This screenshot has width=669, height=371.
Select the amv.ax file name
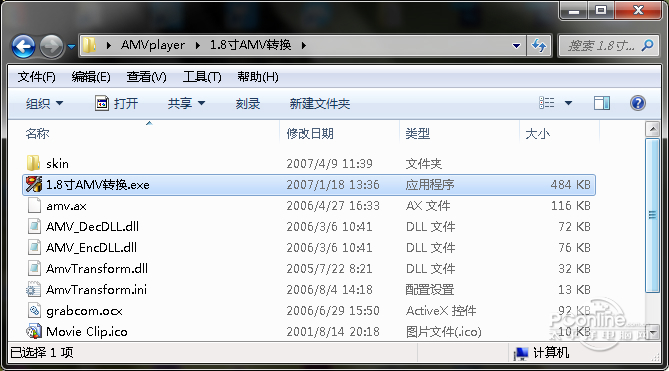click(x=66, y=206)
